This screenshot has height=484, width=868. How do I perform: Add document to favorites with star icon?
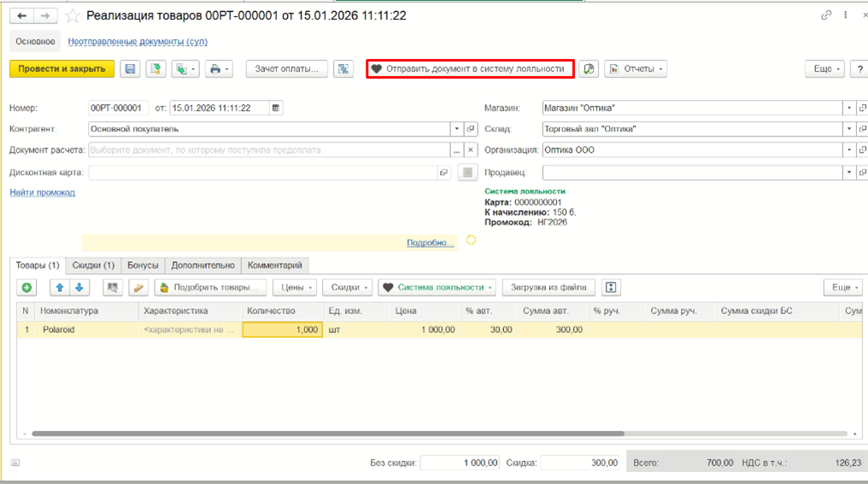click(73, 16)
